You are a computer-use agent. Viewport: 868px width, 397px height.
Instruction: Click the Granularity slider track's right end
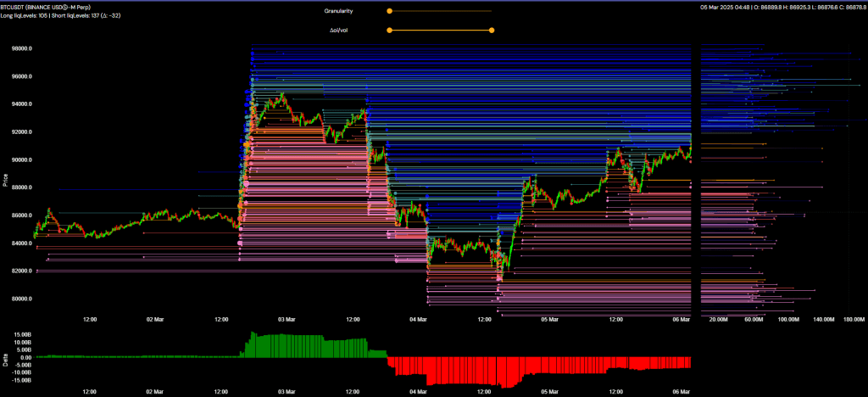click(491, 11)
